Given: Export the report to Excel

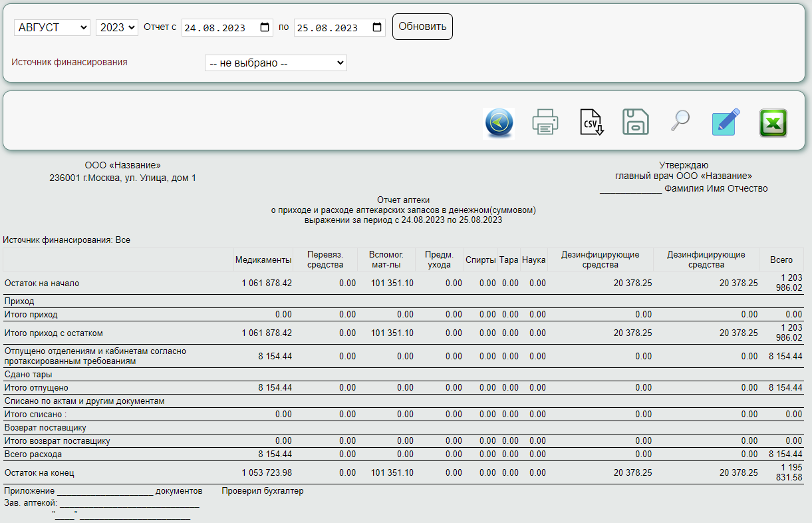Looking at the screenshot, I should [x=773, y=123].
